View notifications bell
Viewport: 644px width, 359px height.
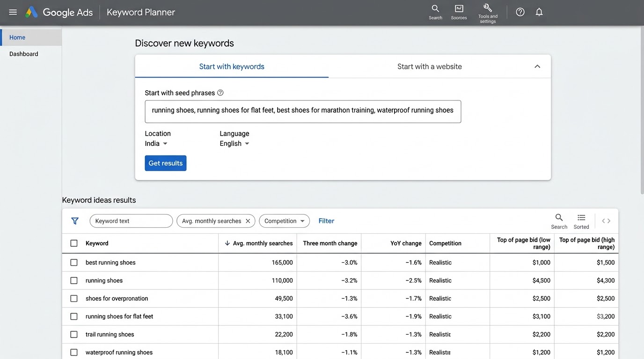click(x=539, y=12)
